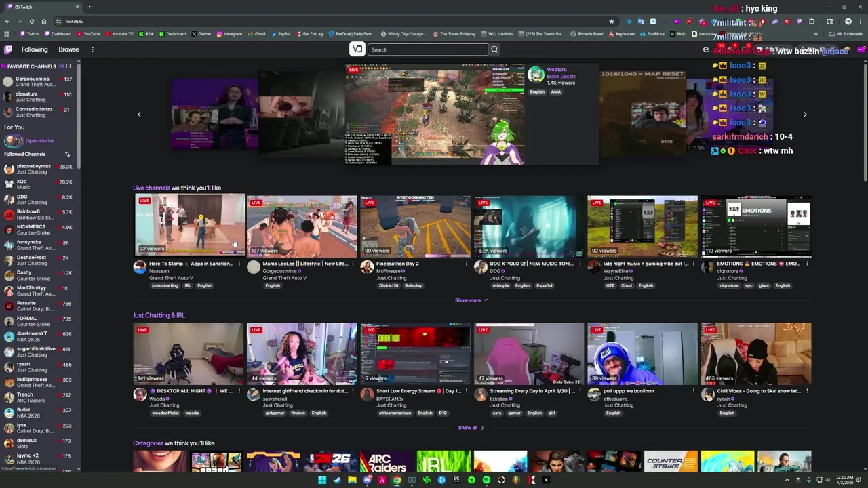Viewport: 868px width, 488px height.
Task: Click the District10 tag under MsFinesse
Action: pos(389,285)
